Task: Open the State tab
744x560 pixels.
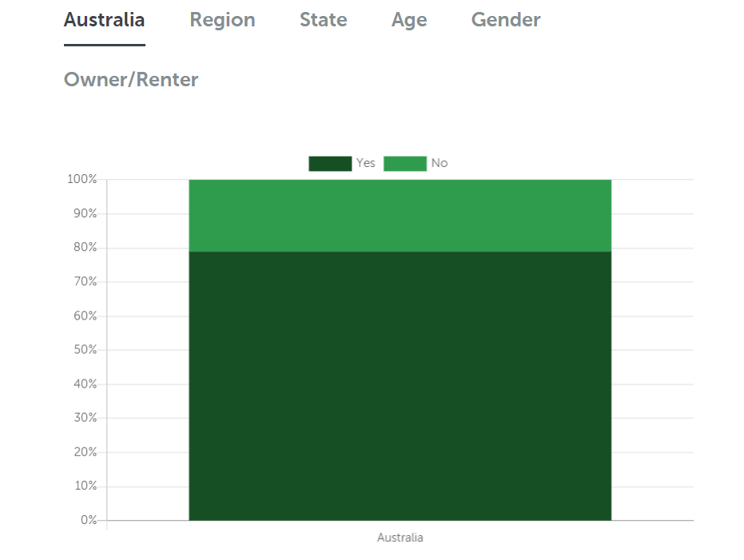Action: [x=323, y=20]
